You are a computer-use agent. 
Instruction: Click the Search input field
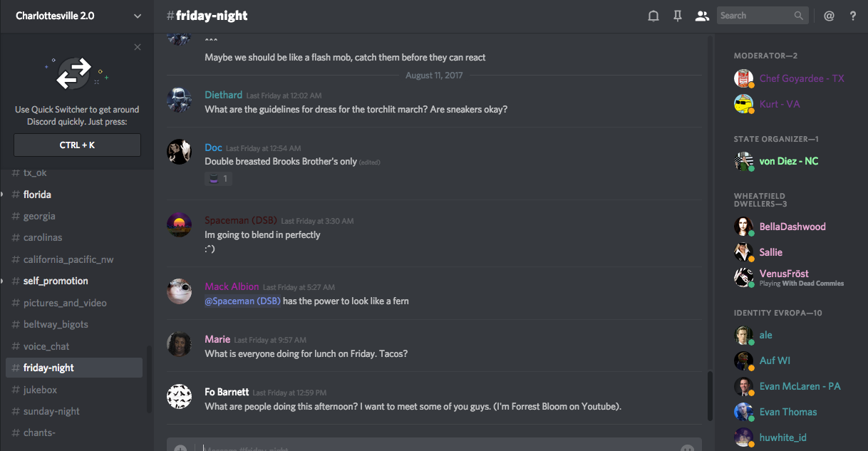[x=754, y=16]
